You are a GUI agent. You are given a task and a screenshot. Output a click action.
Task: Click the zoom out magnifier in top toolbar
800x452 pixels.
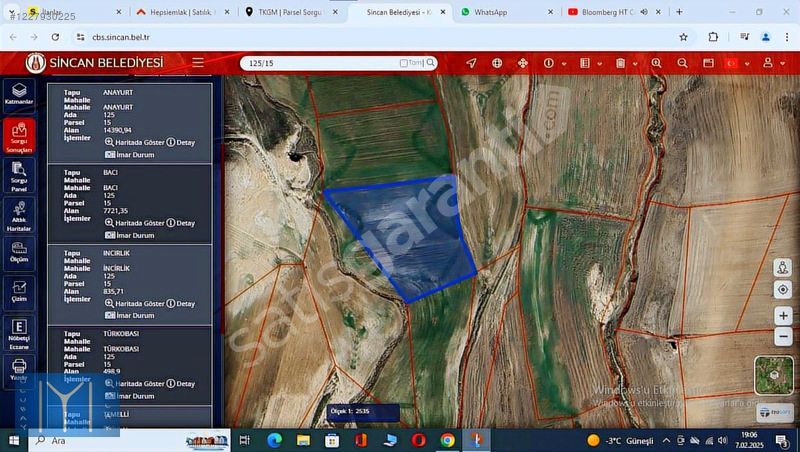pyautogui.click(x=682, y=63)
